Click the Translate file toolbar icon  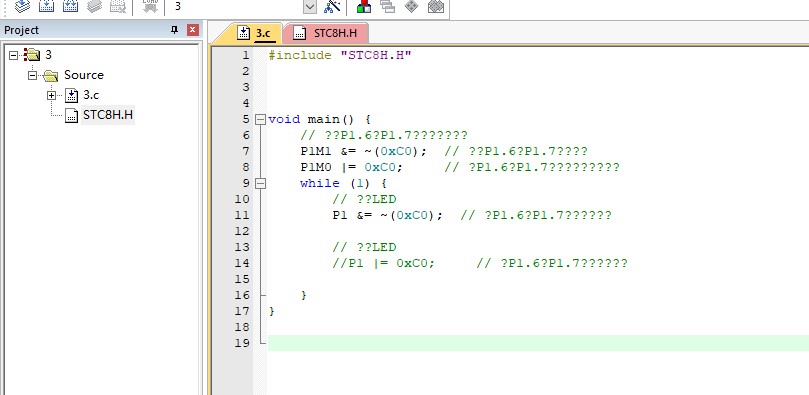(22, 6)
